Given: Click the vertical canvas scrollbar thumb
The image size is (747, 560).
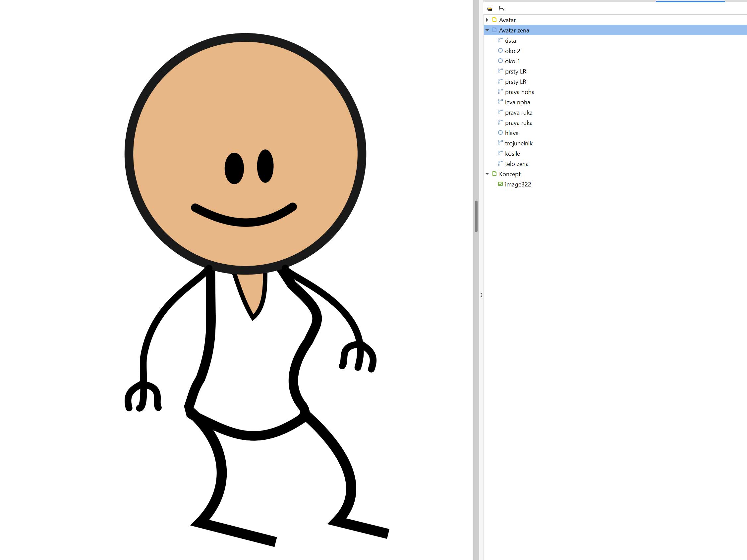Looking at the screenshot, I should pyautogui.click(x=476, y=216).
